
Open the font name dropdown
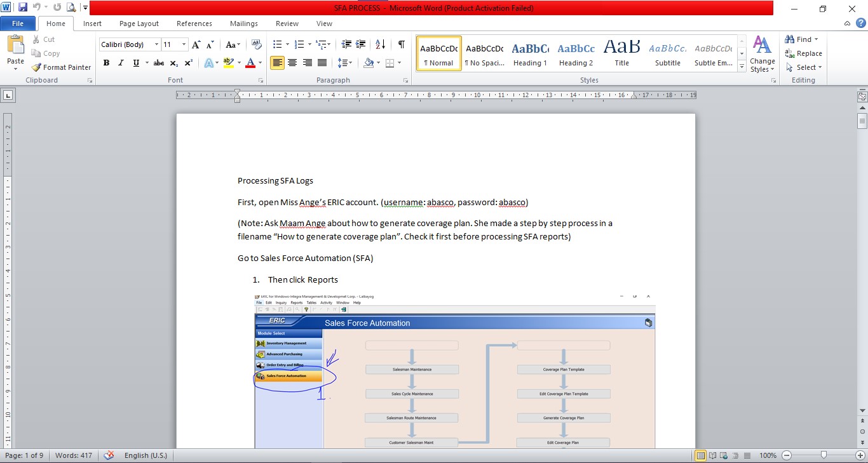coord(156,44)
